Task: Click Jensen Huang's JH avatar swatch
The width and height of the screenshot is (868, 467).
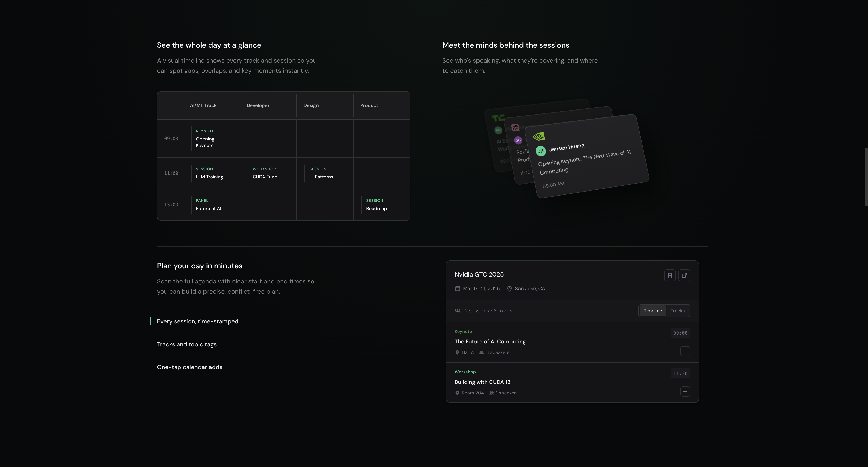Action: click(541, 151)
